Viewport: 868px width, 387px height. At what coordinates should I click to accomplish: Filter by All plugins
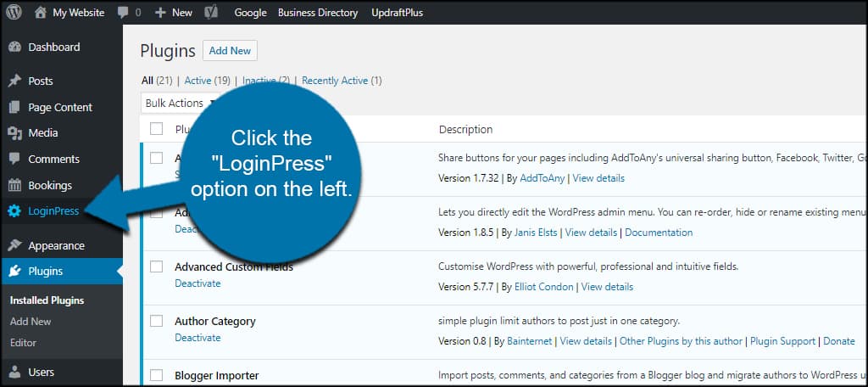click(147, 81)
